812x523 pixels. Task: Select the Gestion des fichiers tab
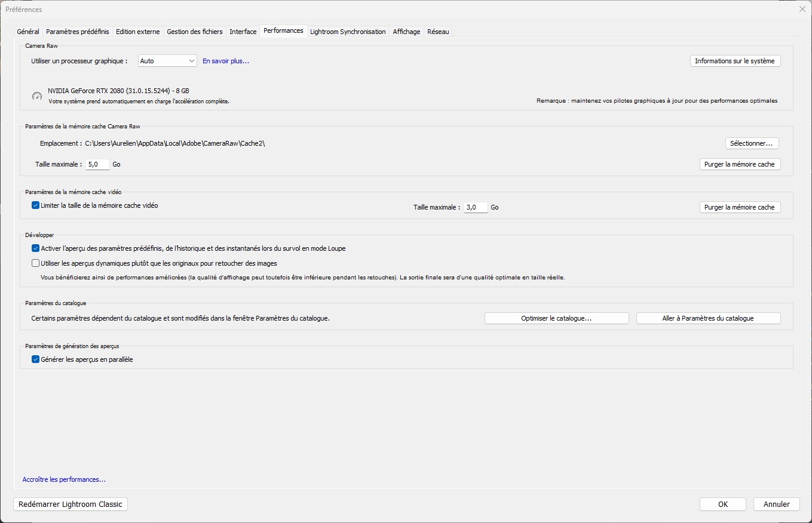coord(195,32)
